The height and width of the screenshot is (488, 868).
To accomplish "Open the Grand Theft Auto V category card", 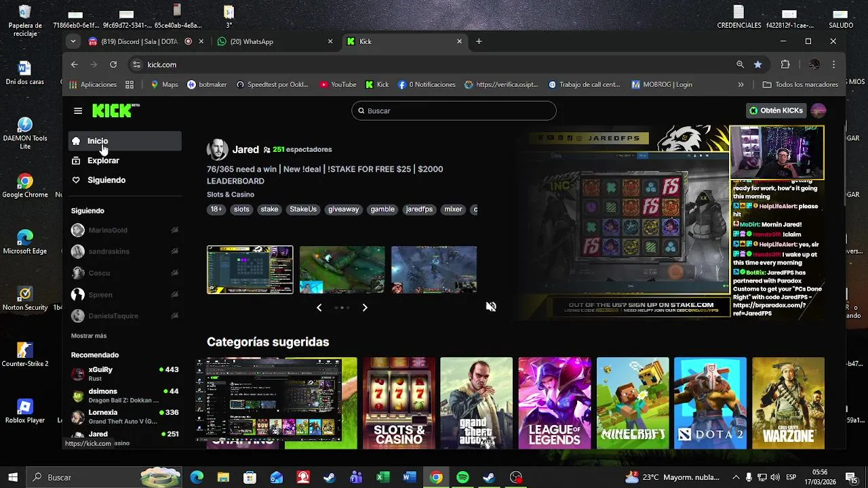I will pyautogui.click(x=476, y=403).
